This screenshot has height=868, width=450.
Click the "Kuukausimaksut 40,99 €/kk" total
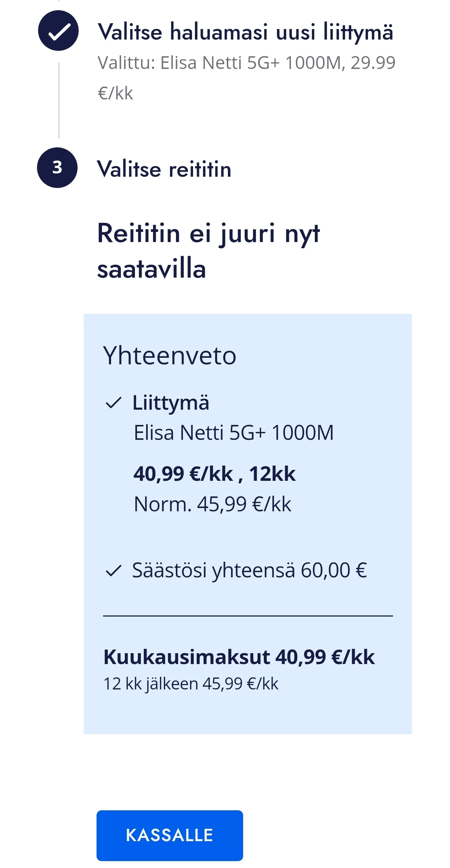239,657
